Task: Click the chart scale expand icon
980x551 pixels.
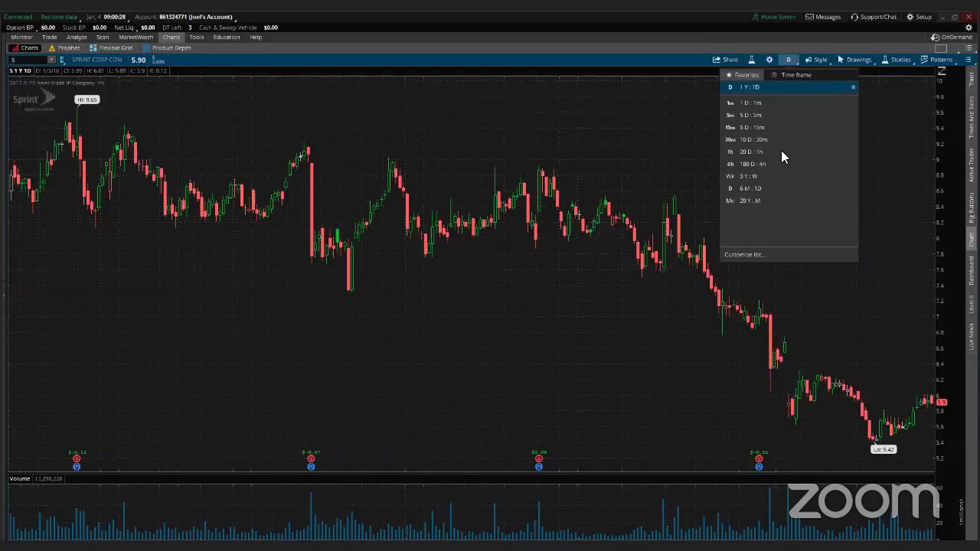Action: (942, 71)
